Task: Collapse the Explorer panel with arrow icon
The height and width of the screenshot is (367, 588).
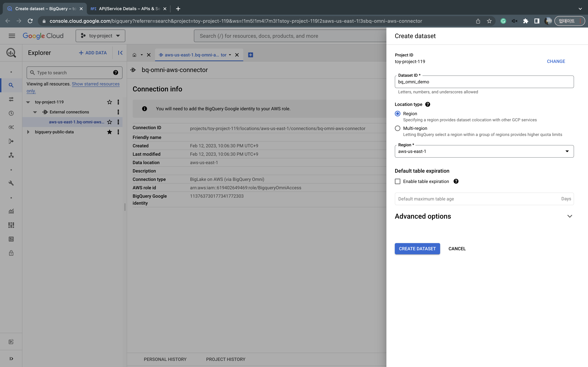Action: tap(120, 53)
